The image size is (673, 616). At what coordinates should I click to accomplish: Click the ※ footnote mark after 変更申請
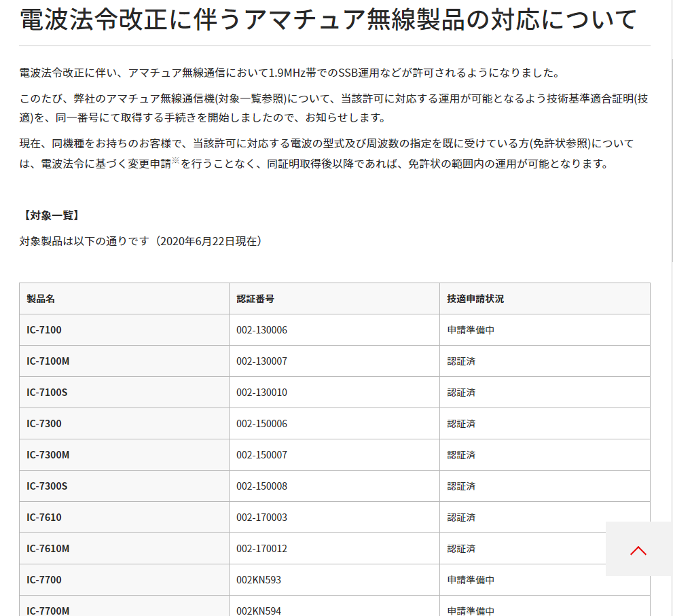[x=175, y=160]
